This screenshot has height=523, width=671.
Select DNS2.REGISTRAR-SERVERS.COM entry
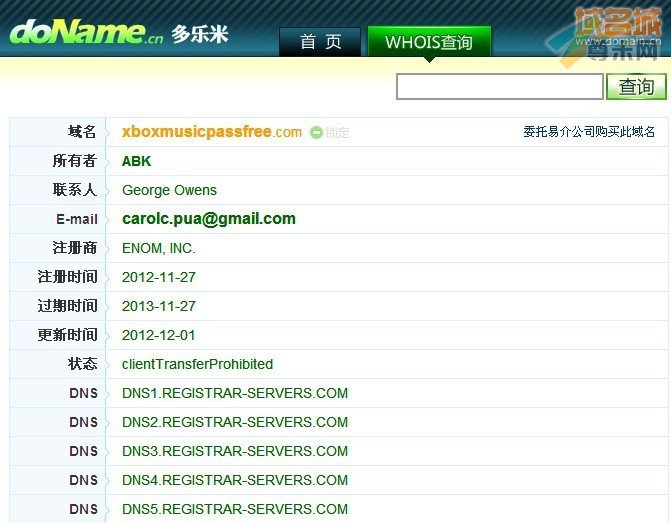[235, 422]
